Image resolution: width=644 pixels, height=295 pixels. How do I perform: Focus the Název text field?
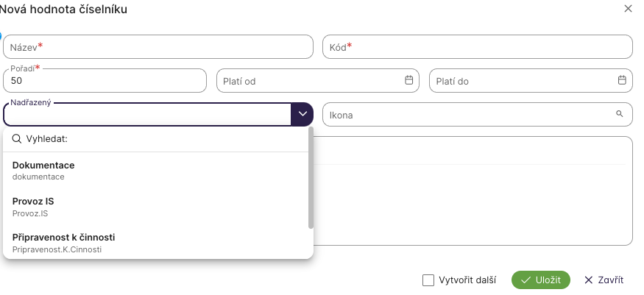158,46
